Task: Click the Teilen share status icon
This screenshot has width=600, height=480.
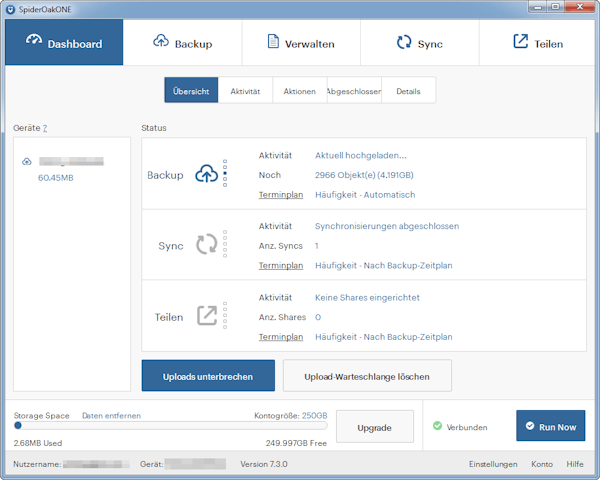Action: [x=207, y=315]
